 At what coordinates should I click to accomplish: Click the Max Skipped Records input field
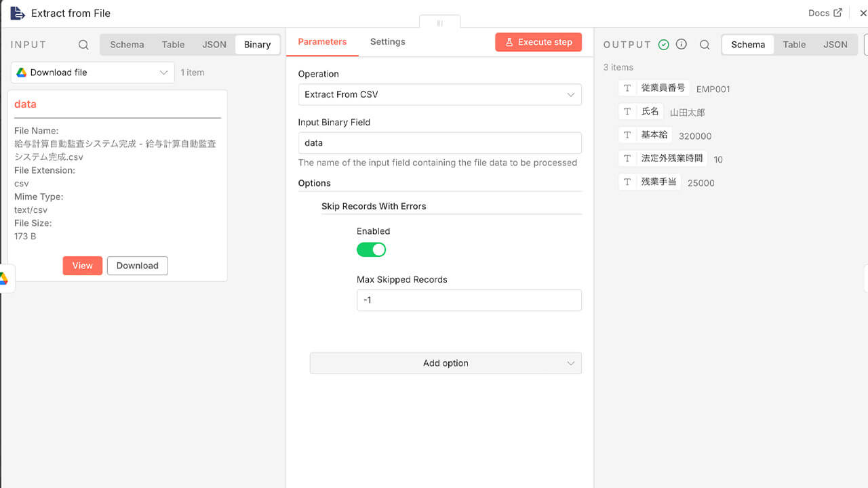[469, 300]
